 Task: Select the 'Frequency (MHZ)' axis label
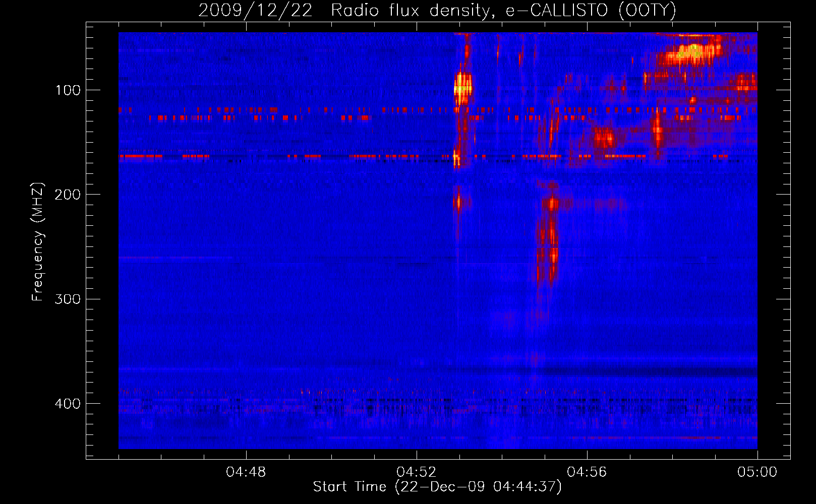[38, 242]
